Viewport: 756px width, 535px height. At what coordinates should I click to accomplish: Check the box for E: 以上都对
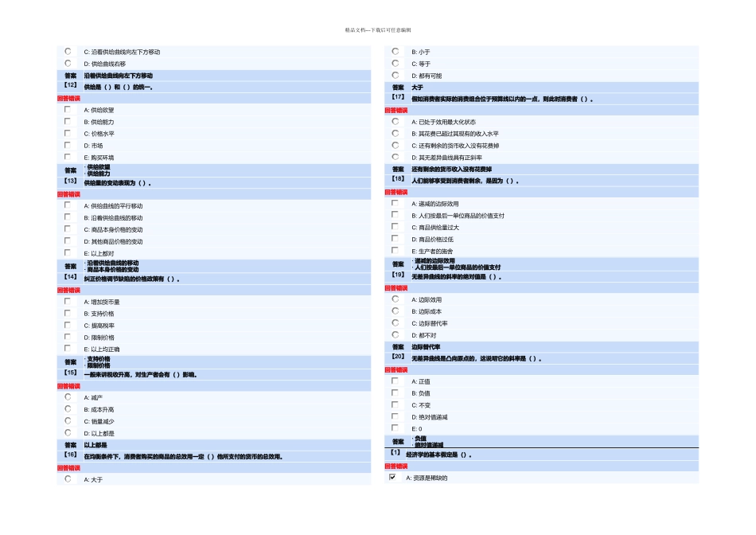[x=68, y=252]
